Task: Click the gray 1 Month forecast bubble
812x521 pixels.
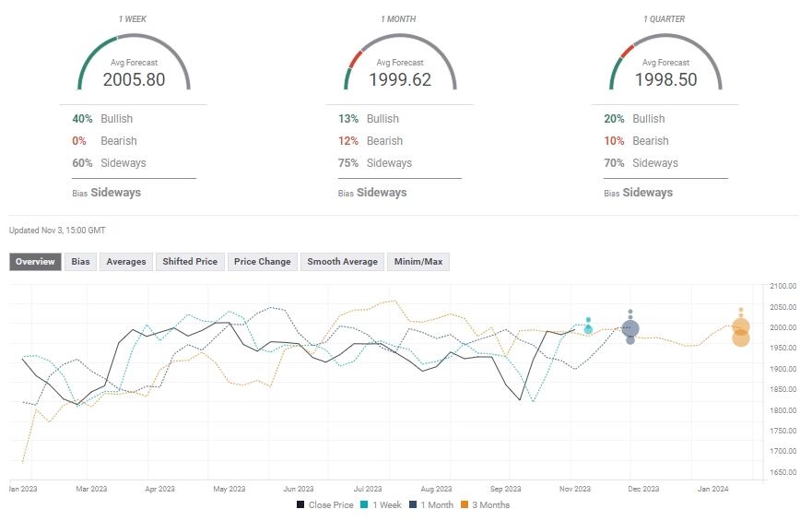Action: [x=630, y=328]
